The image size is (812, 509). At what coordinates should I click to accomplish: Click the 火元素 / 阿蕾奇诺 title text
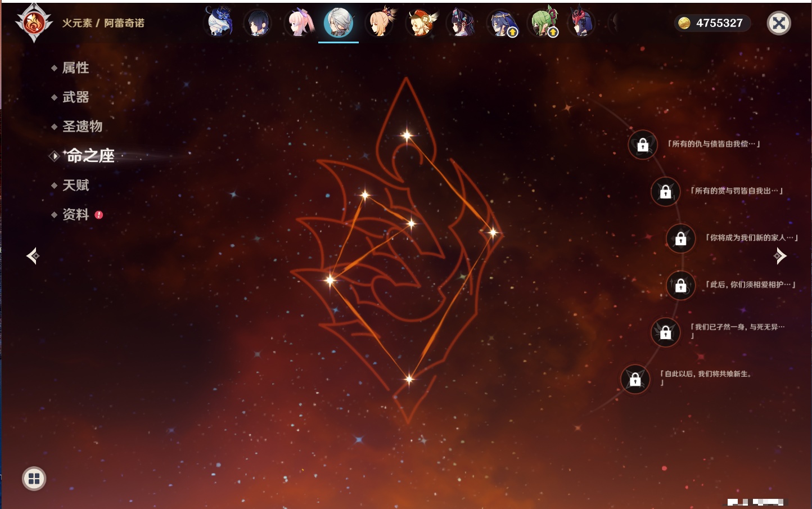[x=103, y=23]
